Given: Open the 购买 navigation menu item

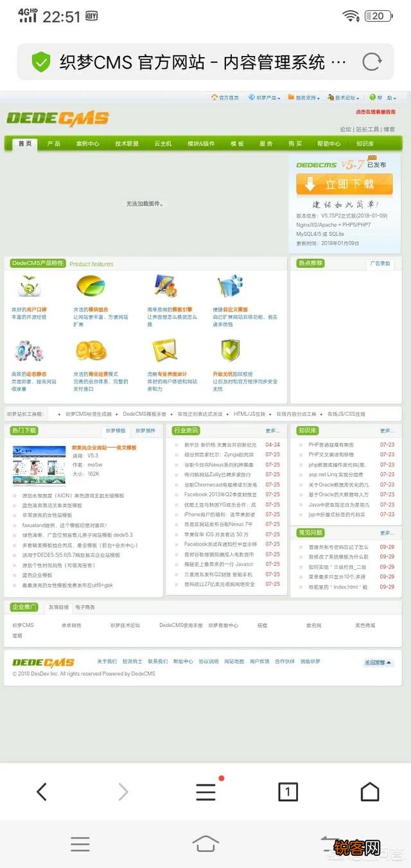Looking at the screenshot, I should point(295,144).
